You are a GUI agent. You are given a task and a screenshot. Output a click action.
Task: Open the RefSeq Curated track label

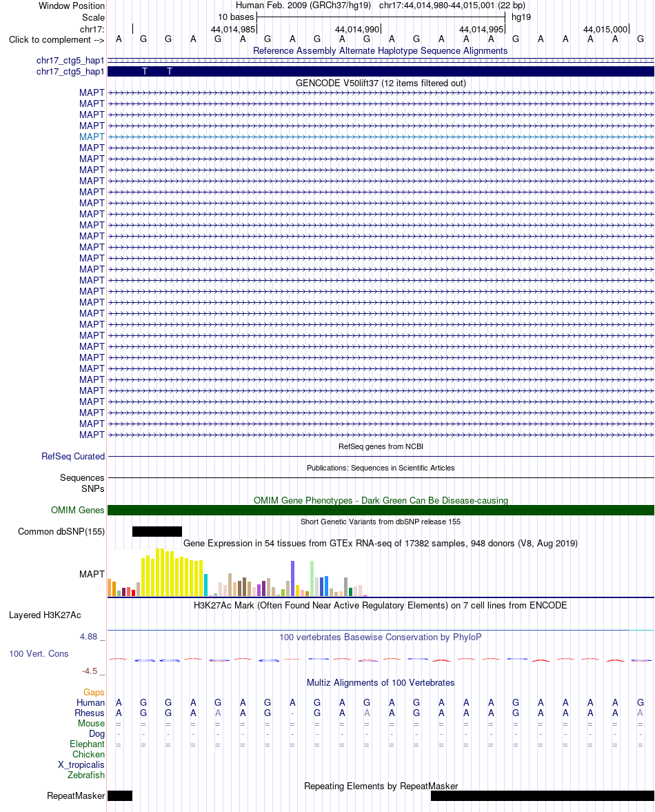coord(73,456)
